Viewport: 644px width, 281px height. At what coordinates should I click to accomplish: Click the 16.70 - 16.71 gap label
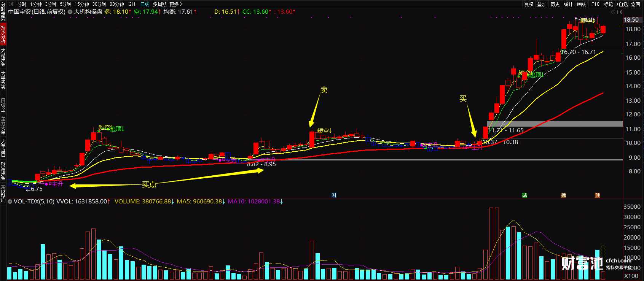pyautogui.click(x=579, y=52)
